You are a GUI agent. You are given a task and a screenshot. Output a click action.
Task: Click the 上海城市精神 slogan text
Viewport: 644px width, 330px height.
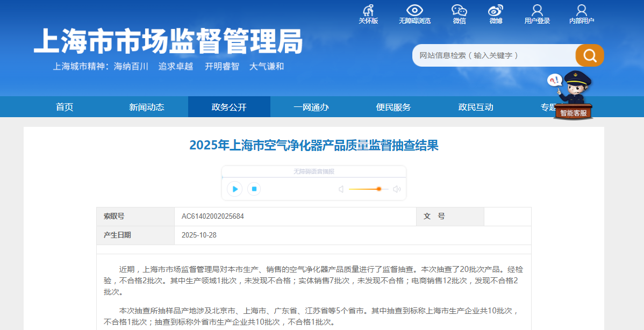tap(168, 67)
